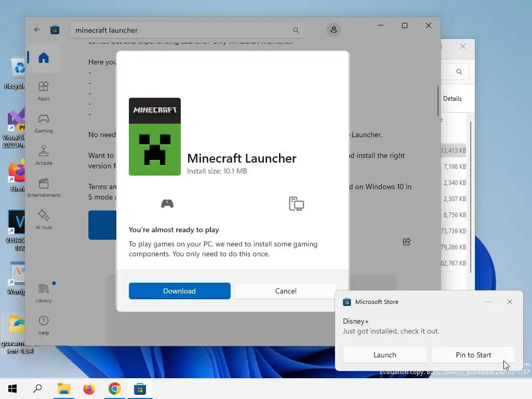Open notification options ellipsis menu
532x399 pixels.
[488, 302]
